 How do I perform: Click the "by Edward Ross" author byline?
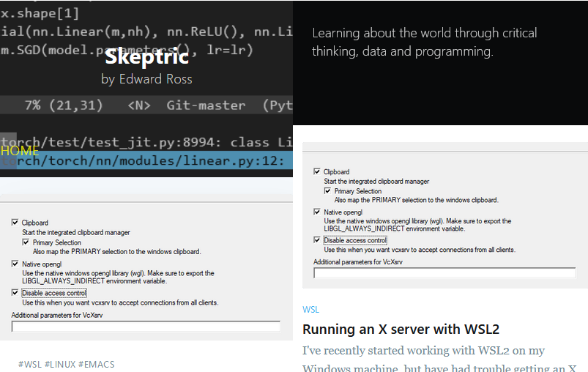[x=146, y=79]
